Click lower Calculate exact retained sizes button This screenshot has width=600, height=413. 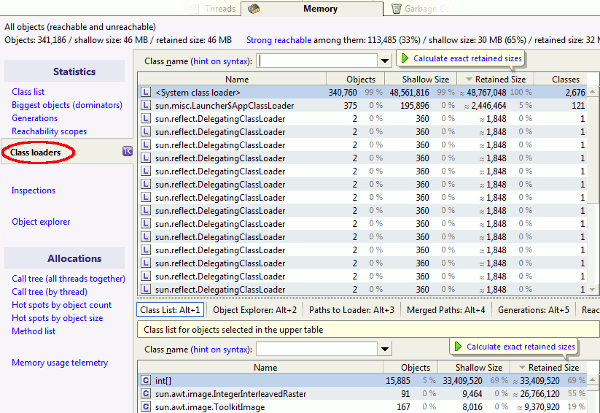click(x=514, y=347)
